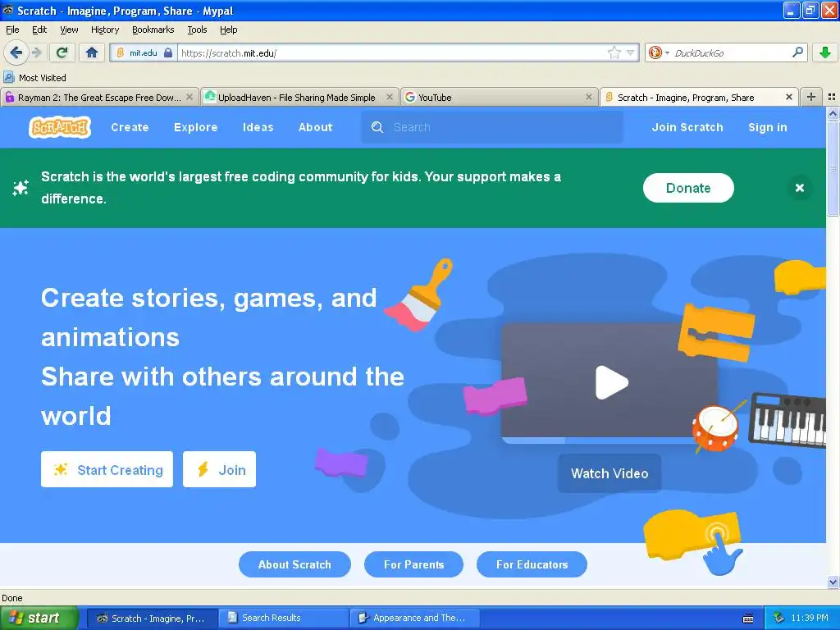Open the browser Home icon

[x=92, y=52]
